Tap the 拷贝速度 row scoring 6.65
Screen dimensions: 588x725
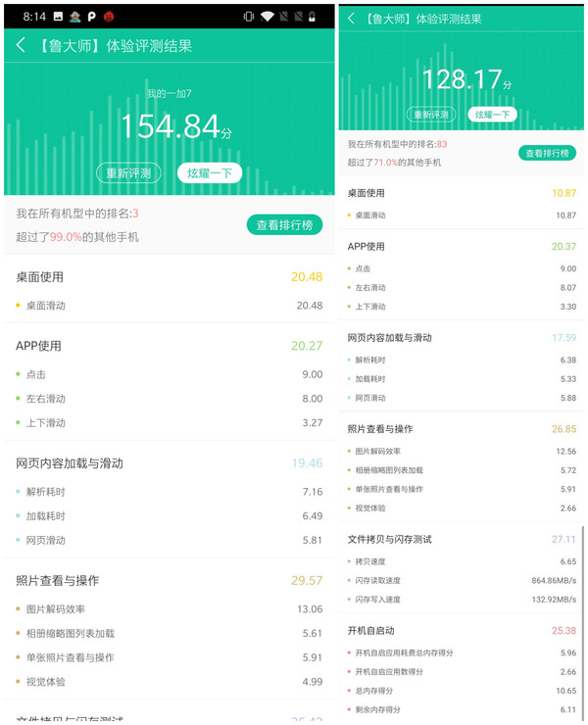462,561
